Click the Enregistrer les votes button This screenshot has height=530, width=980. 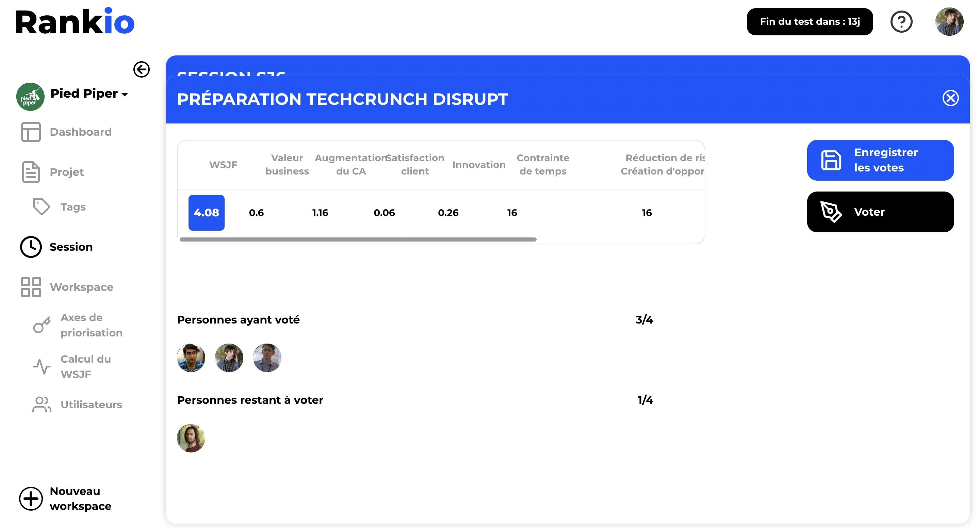pos(880,160)
